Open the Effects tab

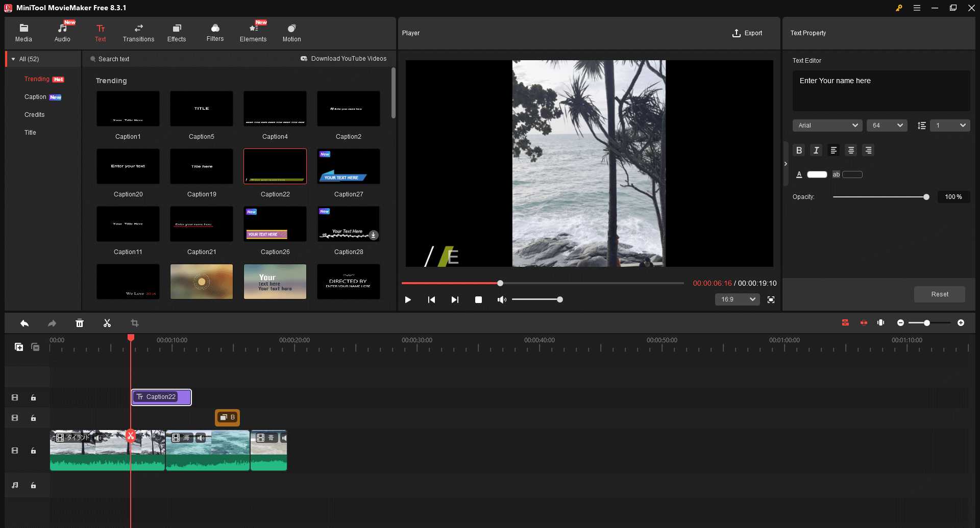click(177, 33)
